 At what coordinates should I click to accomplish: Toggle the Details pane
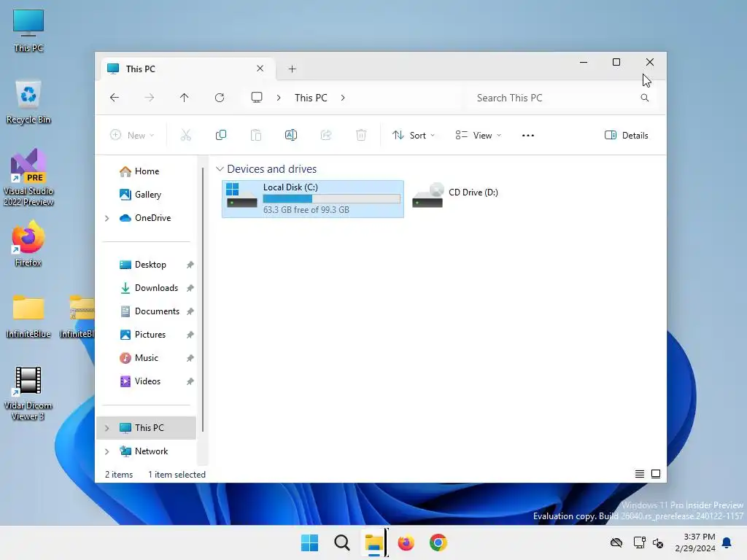click(x=626, y=135)
